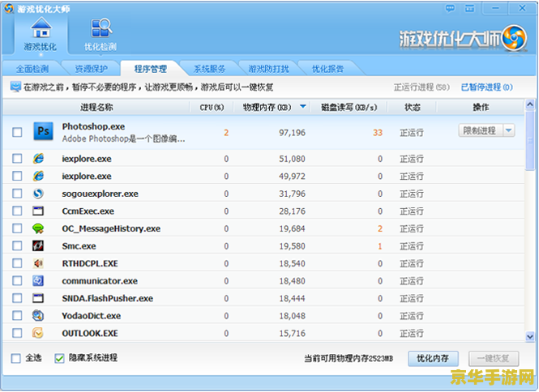
Task: Sort by 磁盘读写 column header
Action: [x=349, y=108]
